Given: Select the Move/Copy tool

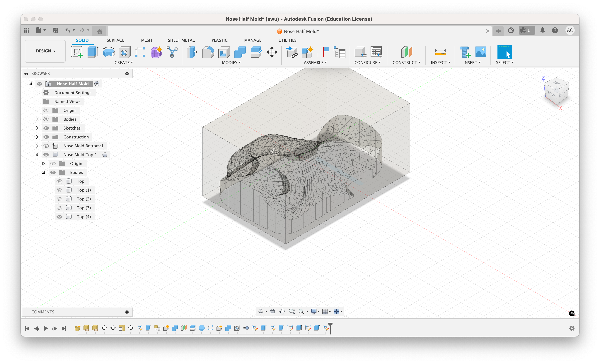Looking at the screenshot, I should tap(272, 52).
